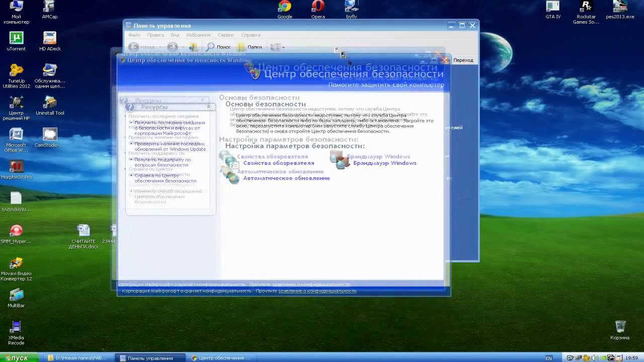Open Брандмауэр Windows settings link
The height and width of the screenshot is (362, 644).
[385, 163]
